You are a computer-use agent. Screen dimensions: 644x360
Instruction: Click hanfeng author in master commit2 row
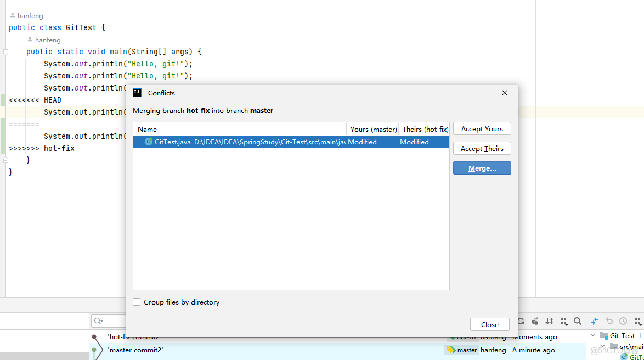point(493,350)
